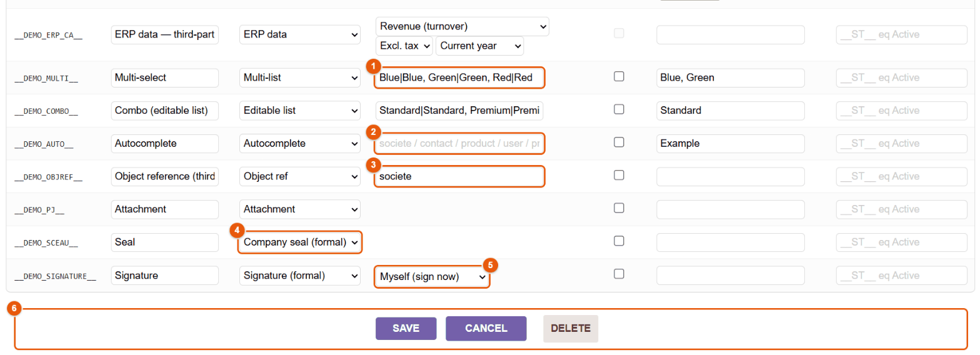Click the __DEMO_SIGNATURE__ variable name
The width and height of the screenshot is (980, 355).
click(x=56, y=276)
